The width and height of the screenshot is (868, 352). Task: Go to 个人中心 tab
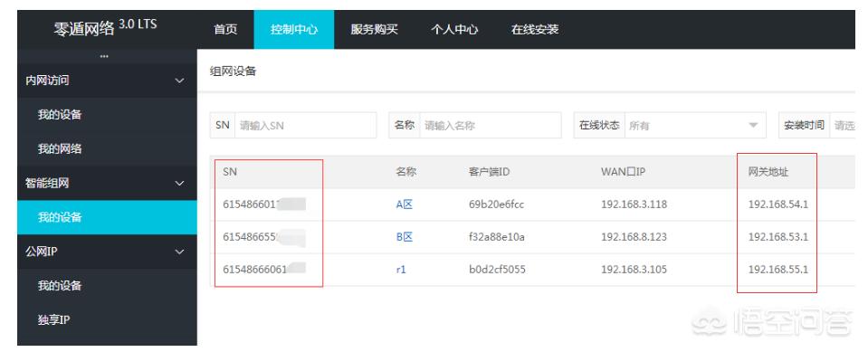coord(454,29)
